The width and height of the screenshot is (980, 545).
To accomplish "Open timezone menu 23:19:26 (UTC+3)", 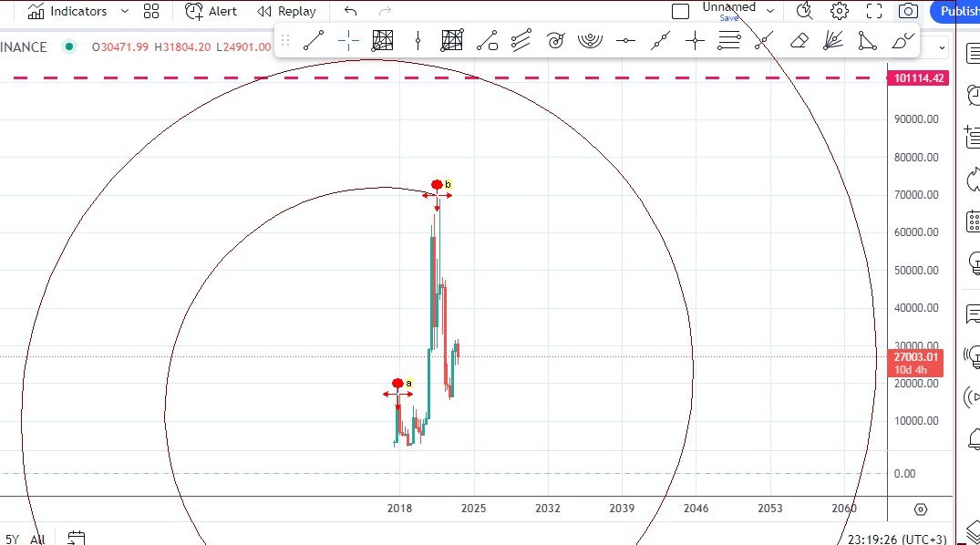I will (897, 539).
